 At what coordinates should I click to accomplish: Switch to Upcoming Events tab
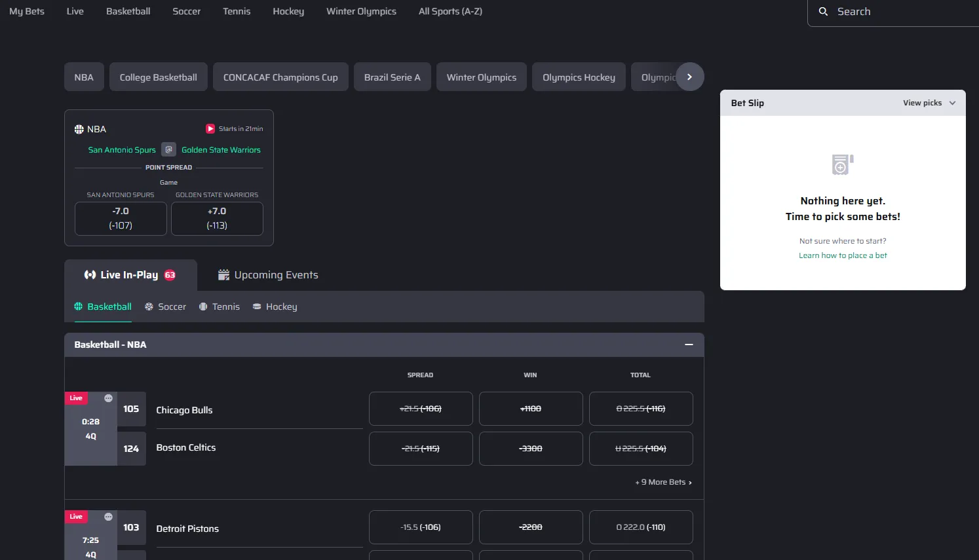click(x=268, y=275)
